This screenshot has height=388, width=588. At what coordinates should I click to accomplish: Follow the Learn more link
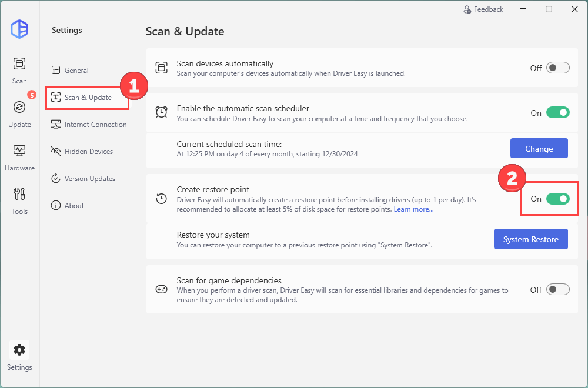(x=414, y=210)
